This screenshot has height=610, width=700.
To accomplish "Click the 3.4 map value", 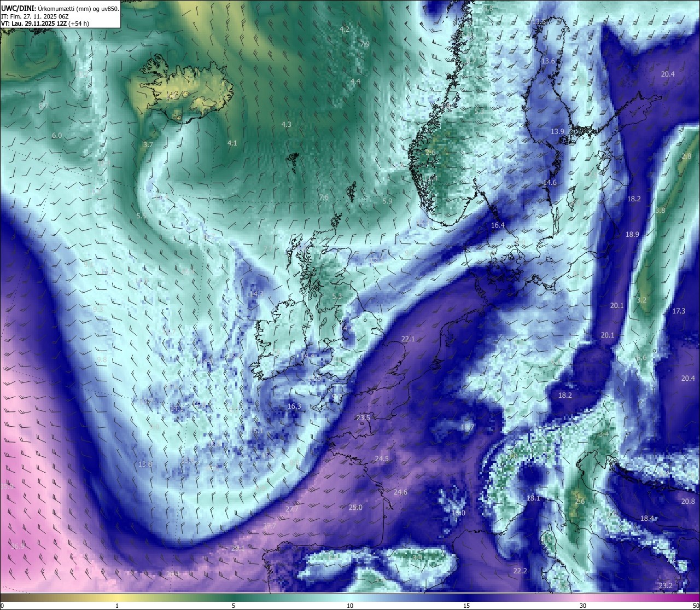I will [x=604, y=434].
